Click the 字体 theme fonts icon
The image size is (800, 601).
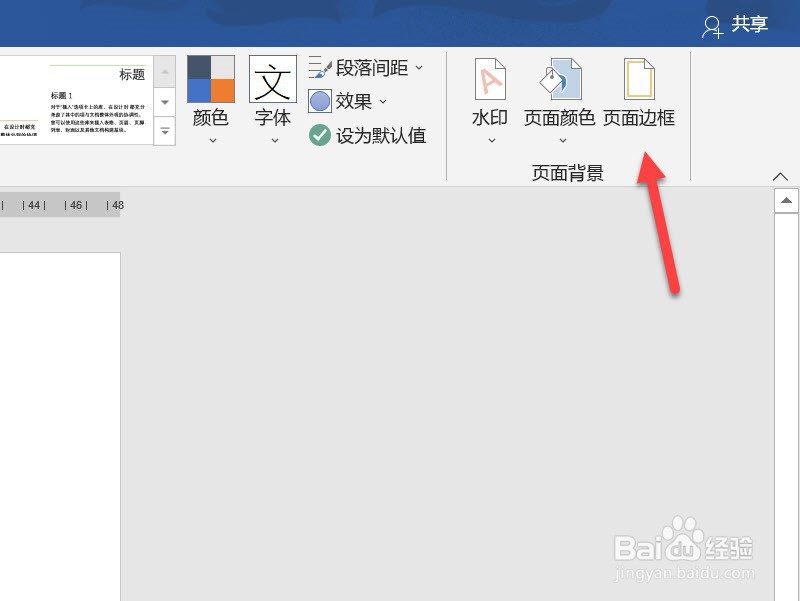point(272,80)
